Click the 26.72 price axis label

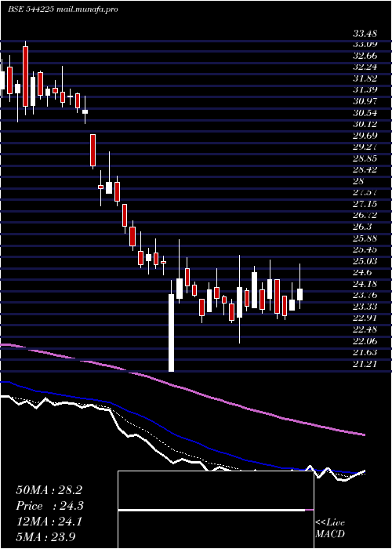(x=365, y=216)
